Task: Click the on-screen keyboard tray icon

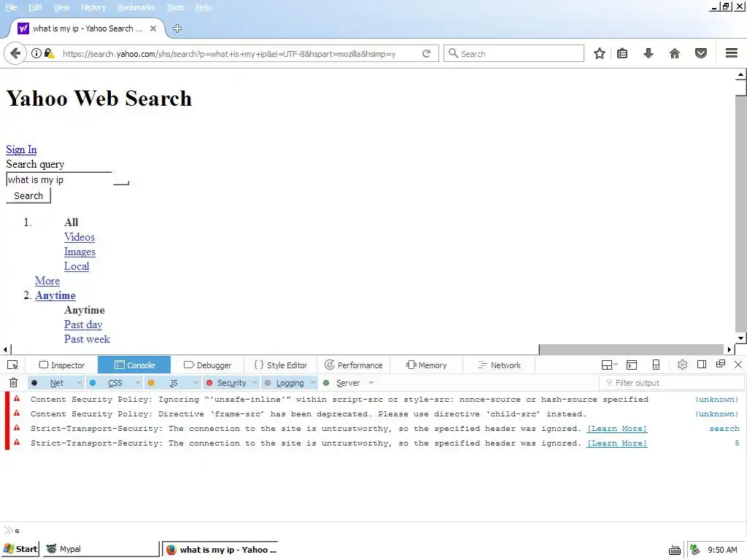Action: click(x=675, y=550)
